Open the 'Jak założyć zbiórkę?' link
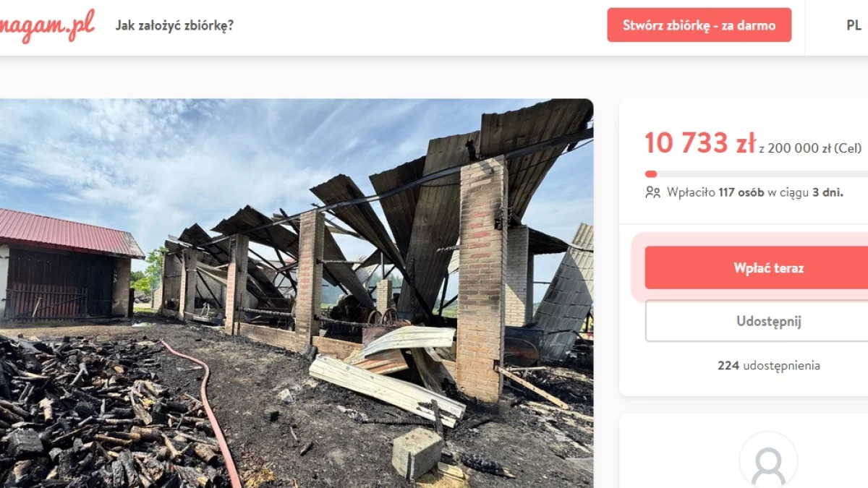Viewport: 868px width, 488px height. point(174,25)
